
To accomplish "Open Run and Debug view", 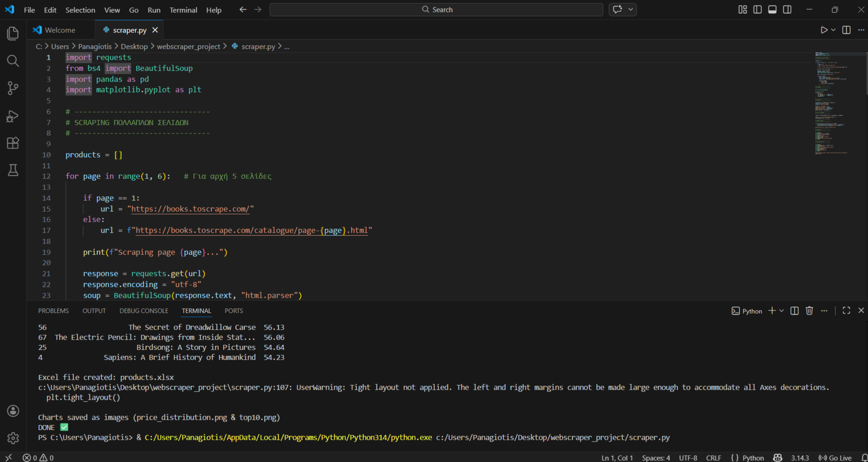I will pyautogui.click(x=13, y=116).
